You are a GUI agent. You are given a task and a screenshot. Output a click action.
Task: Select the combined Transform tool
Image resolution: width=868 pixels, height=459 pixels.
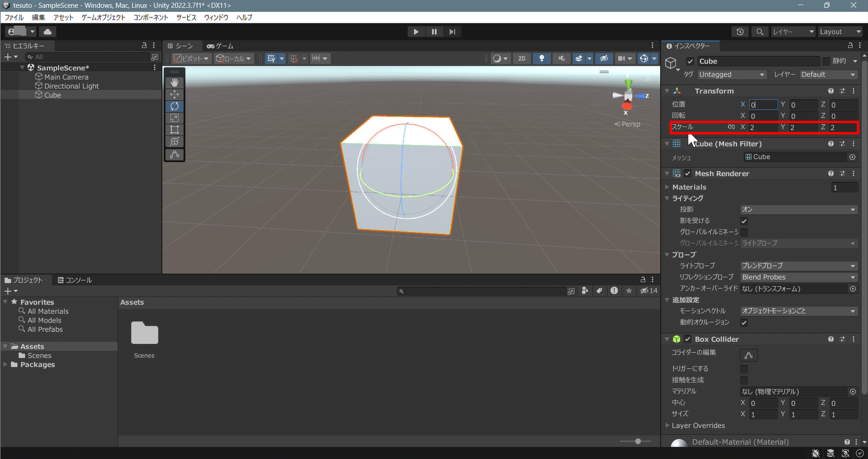pos(175,142)
